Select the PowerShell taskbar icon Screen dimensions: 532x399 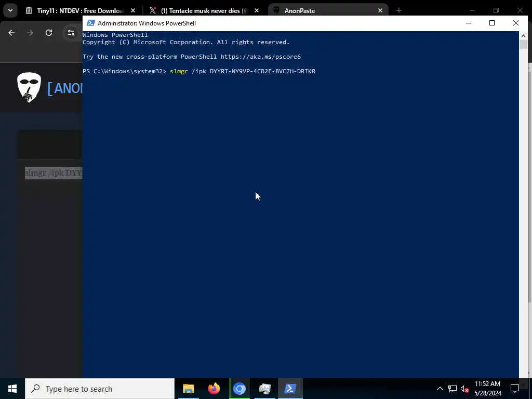[290, 389]
